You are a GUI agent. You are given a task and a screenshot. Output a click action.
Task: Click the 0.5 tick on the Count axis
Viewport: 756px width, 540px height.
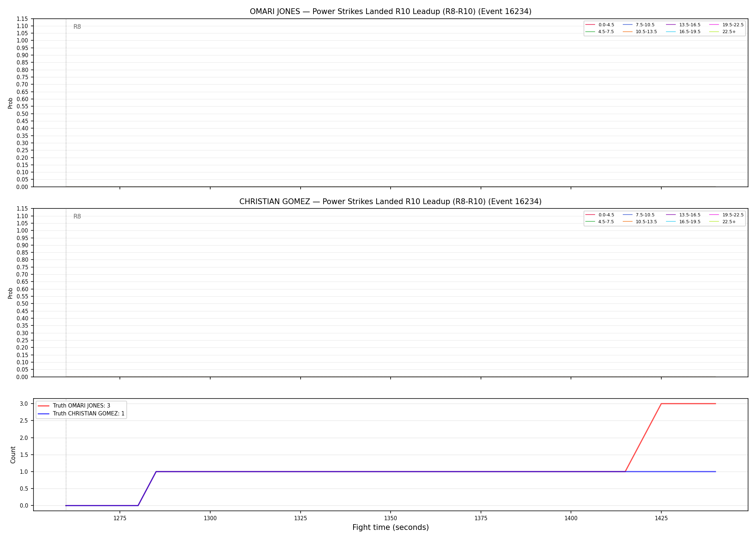click(24, 489)
